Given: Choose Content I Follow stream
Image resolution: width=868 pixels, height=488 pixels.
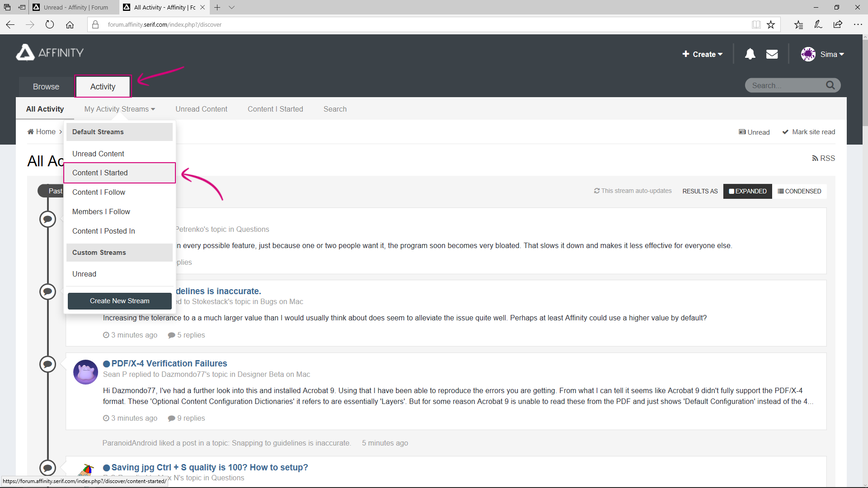Looking at the screenshot, I should point(119,192).
